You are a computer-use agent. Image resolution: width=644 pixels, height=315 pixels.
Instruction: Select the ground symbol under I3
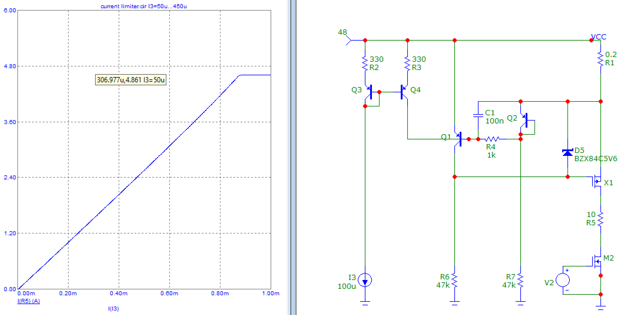point(365,303)
